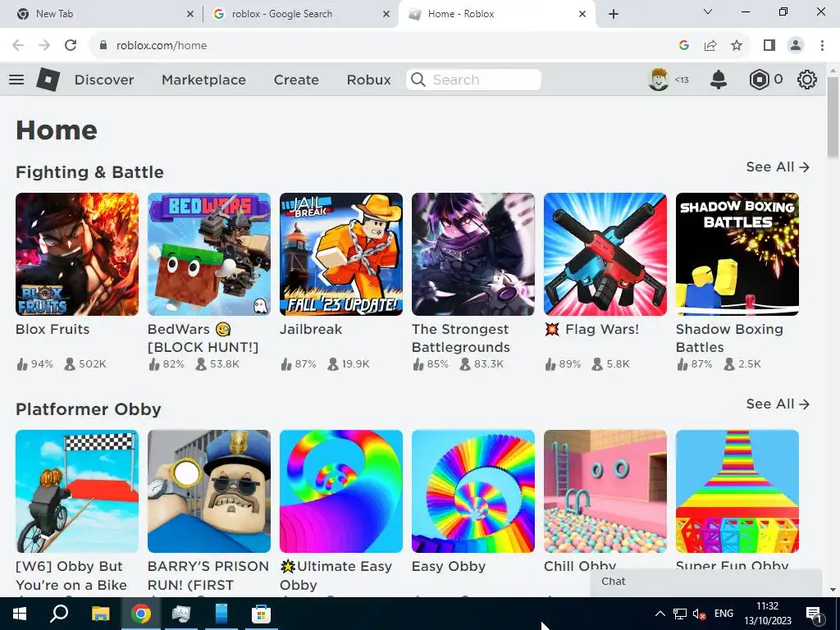Open the notifications bell

point(719,80)
